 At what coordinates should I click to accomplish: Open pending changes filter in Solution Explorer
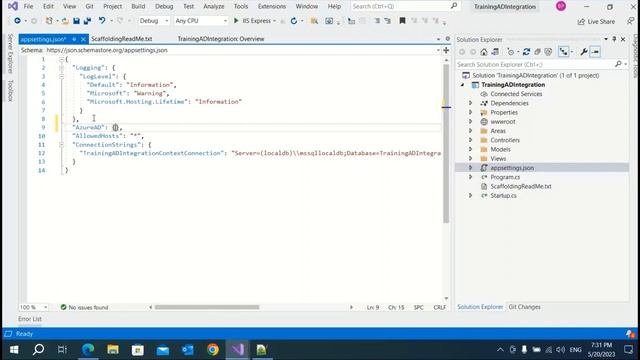511,52
